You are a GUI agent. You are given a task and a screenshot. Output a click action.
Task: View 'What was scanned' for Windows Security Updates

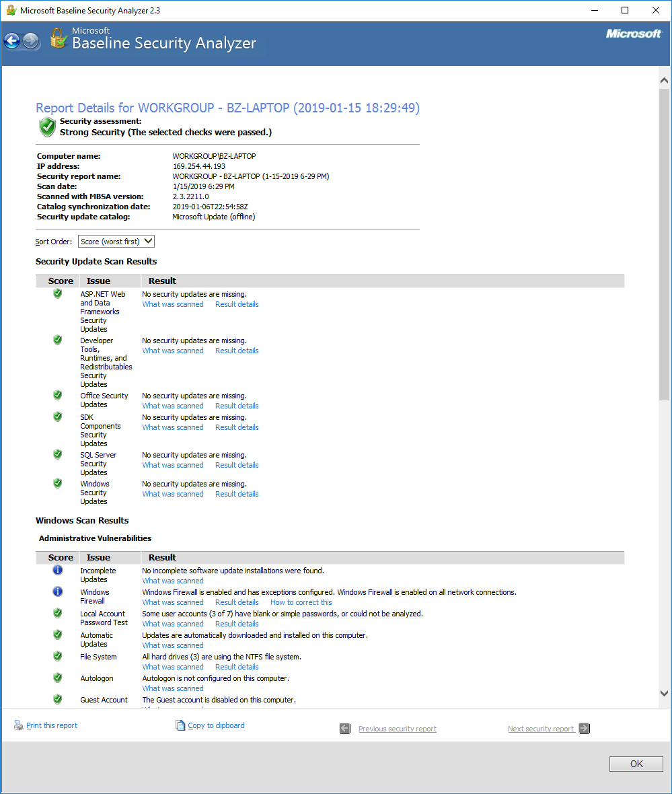[173, 494]
